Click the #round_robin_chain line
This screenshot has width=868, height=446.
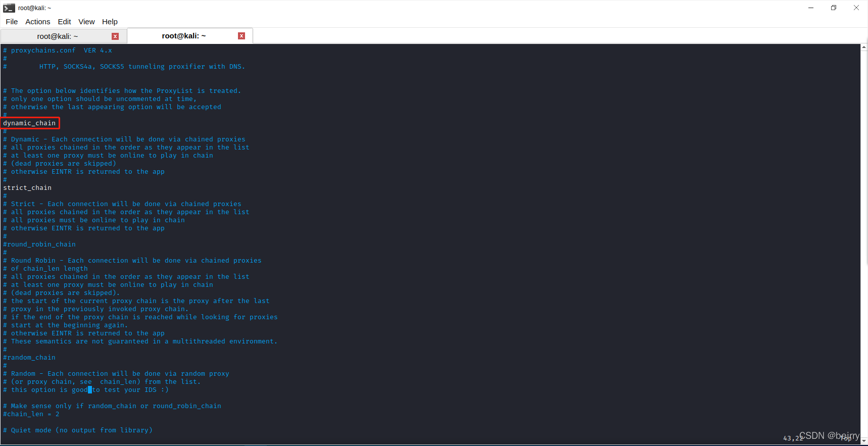click(x=39, y=244)
